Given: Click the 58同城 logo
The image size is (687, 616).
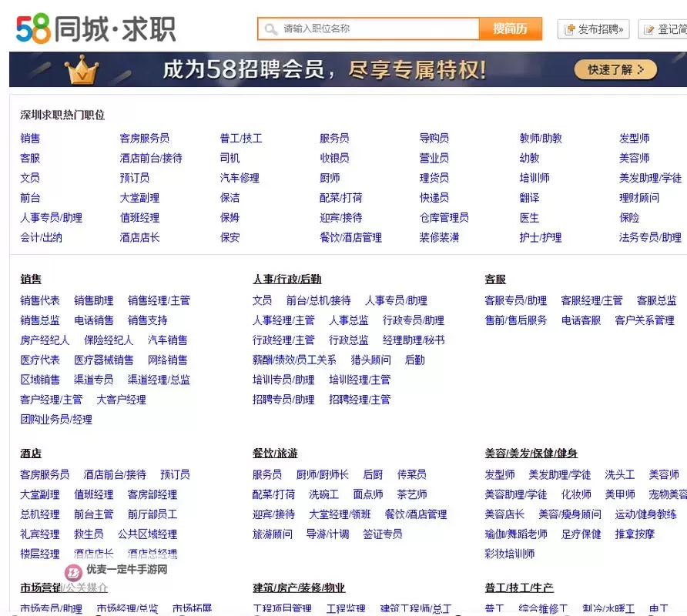Looking at the screenshot, I should pyautogui.click(x=96, y=29).
